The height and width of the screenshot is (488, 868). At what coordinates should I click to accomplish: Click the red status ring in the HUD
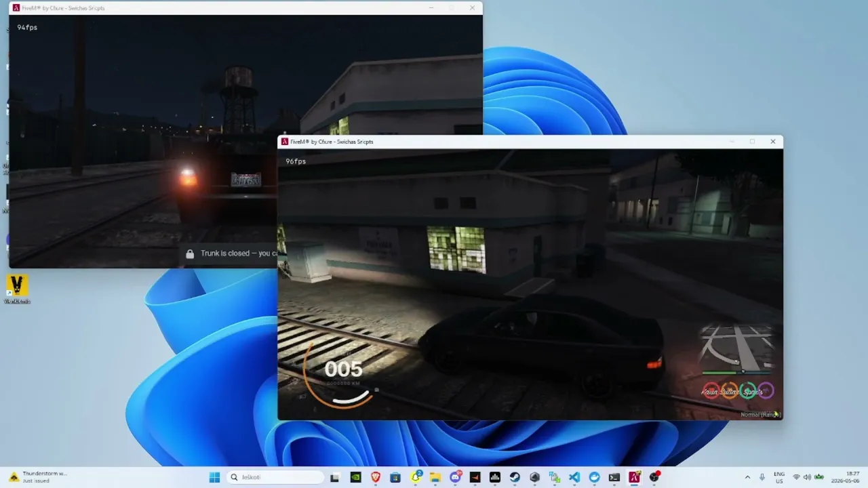point(711,391)
